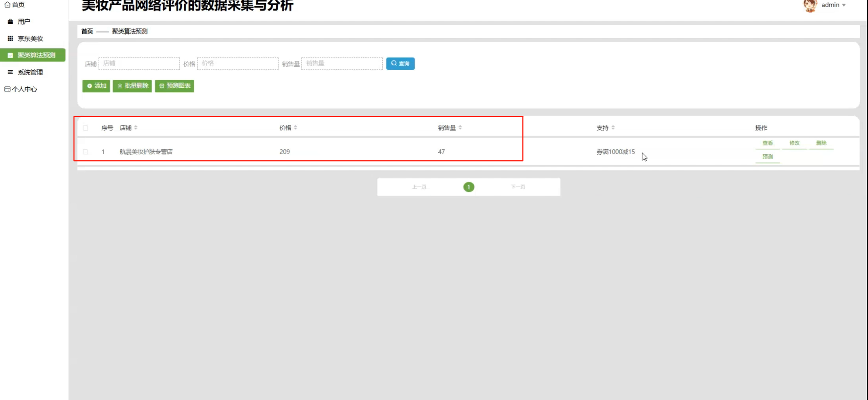Expand the admin dropdown arrow
The height and width of the screenshot is (400, 868).
pyautogui.click(x=844, y=6)
